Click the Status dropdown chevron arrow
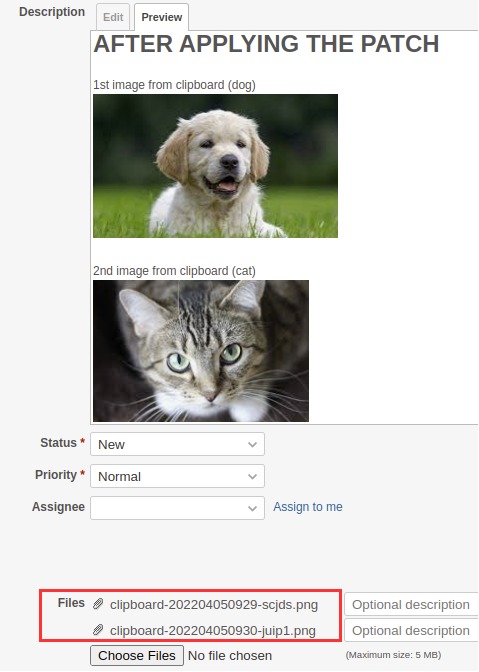Screen dimensions: 479x672 click(252, 445)
